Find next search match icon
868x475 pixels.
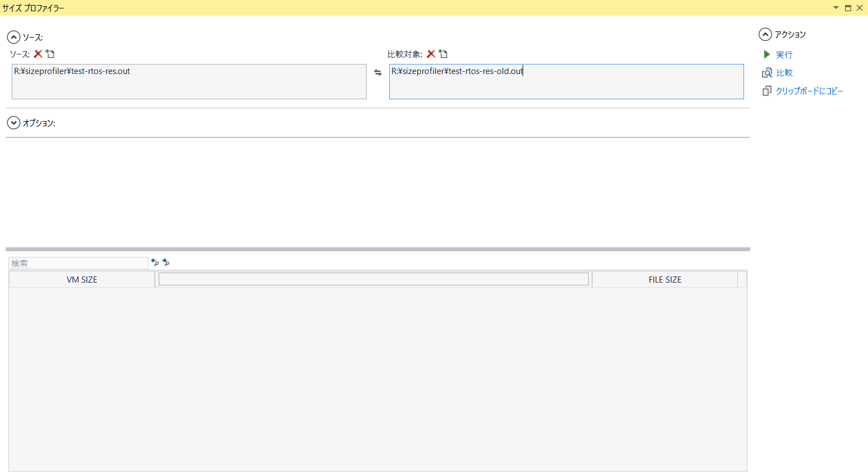[166, 262]
